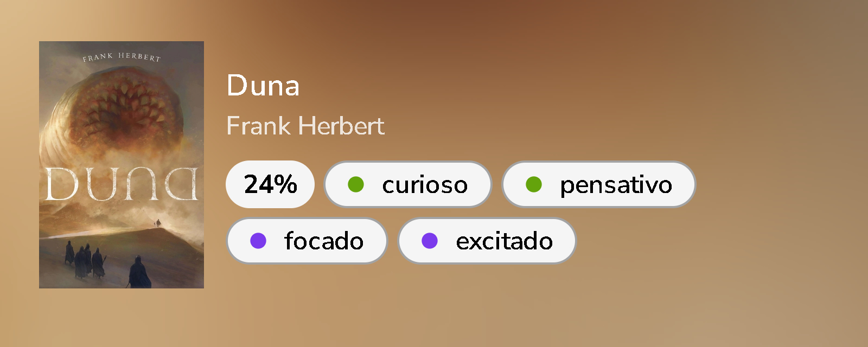
Task: Open the Frank Herbert author link
Action: [x=305, y=126]
